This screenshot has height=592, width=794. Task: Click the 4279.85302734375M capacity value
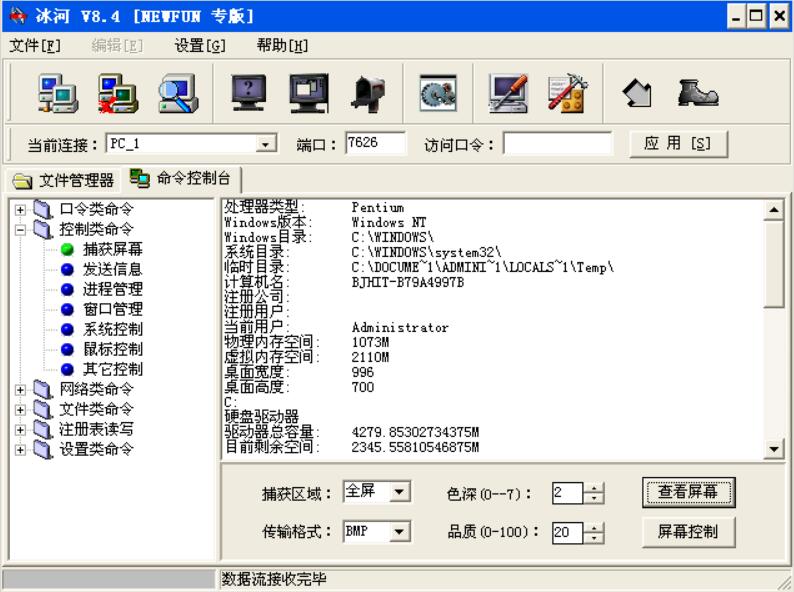click(415, 432)
